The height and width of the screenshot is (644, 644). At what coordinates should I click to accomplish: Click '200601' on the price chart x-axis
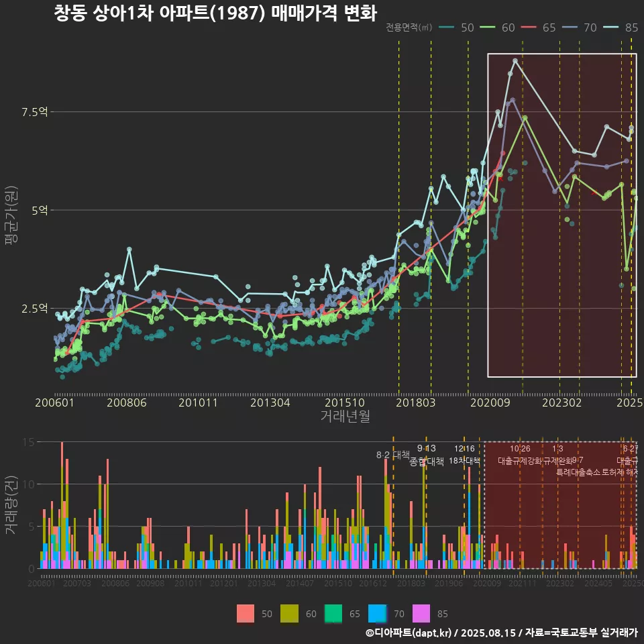[54, 402]
